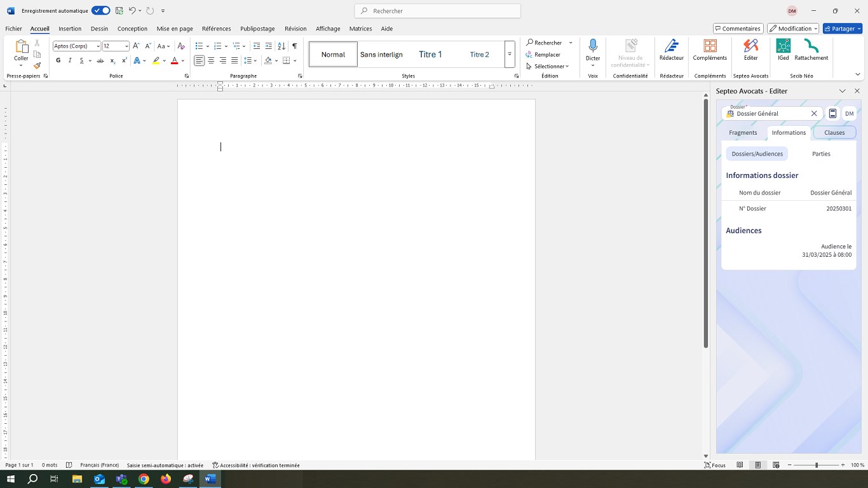
Task: Justify the paragraph text
Action: point(234,60)
